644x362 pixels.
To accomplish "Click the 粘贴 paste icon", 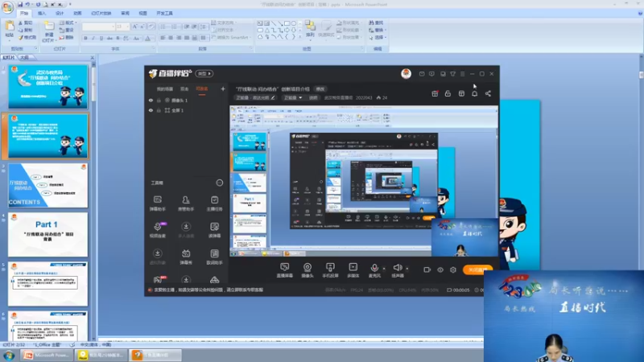I will coord(9,27).
